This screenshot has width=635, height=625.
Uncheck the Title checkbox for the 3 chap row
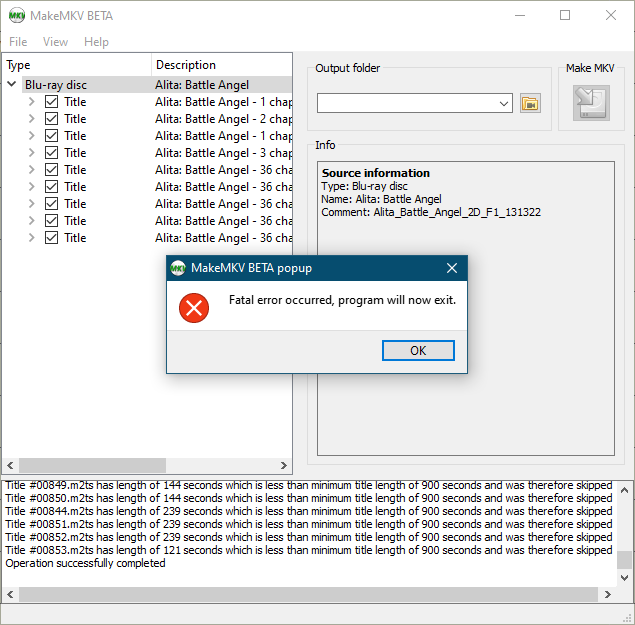point(51,153)
